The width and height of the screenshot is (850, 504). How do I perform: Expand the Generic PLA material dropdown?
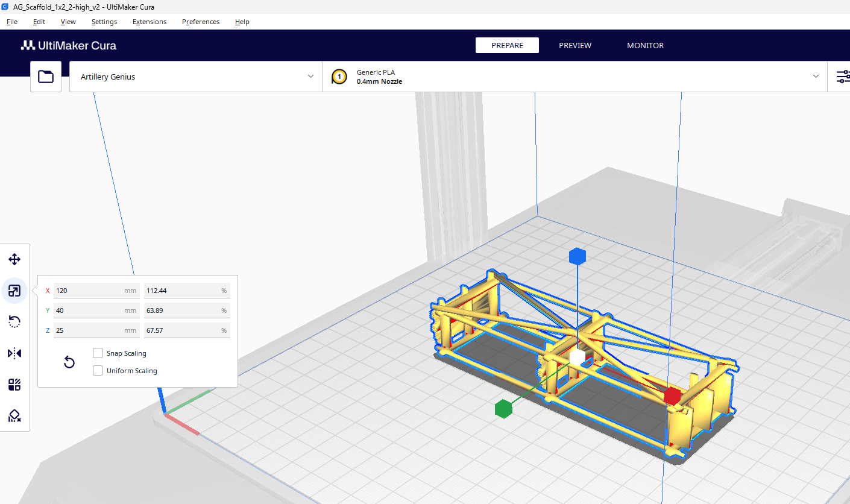point(575,77)
